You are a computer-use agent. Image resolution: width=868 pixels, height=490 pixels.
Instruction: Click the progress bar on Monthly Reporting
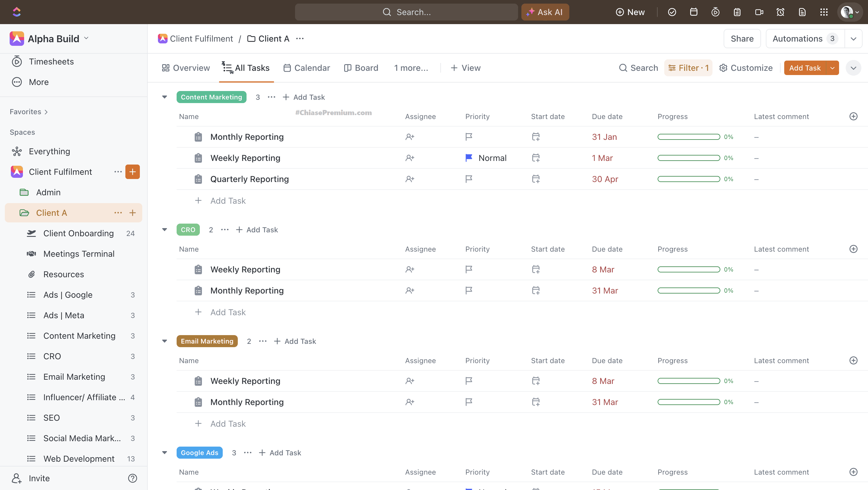click(688, 137)
